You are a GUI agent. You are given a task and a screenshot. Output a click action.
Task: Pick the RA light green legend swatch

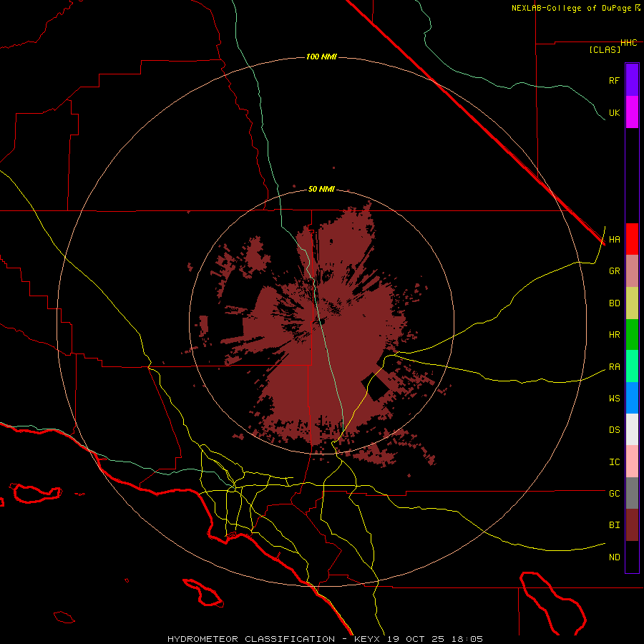(632, 366)
